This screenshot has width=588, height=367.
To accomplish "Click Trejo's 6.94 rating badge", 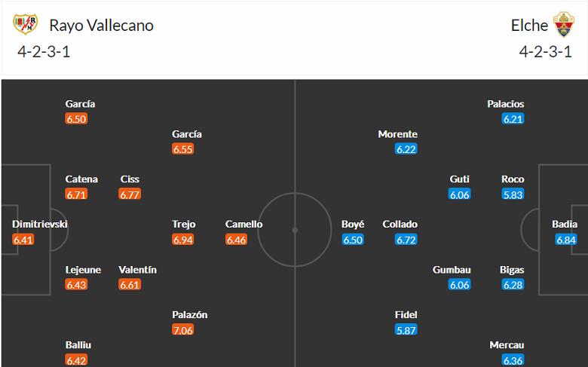I will coord(183,240).
